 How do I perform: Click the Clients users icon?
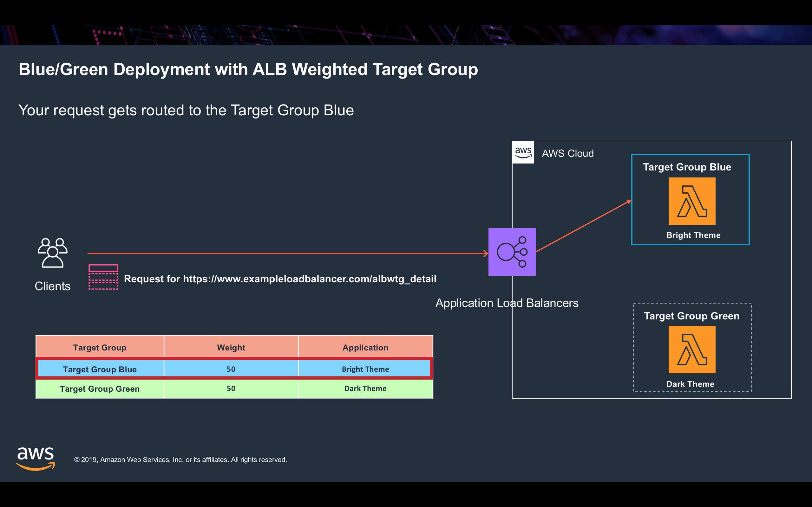[x=52, y=253]
